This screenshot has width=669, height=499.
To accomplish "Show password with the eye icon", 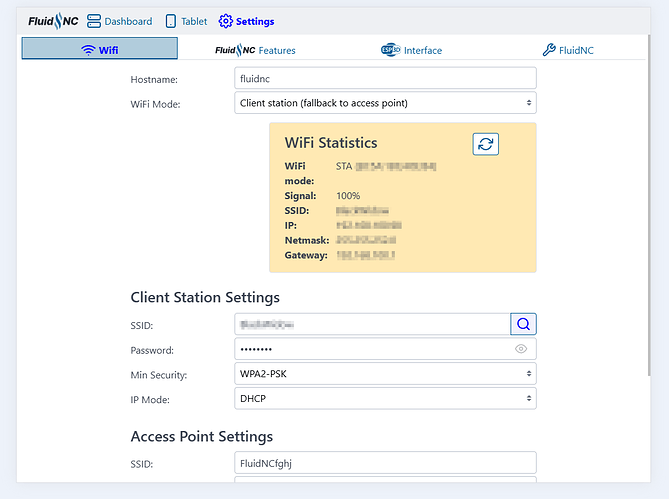I will coord(521,349).
